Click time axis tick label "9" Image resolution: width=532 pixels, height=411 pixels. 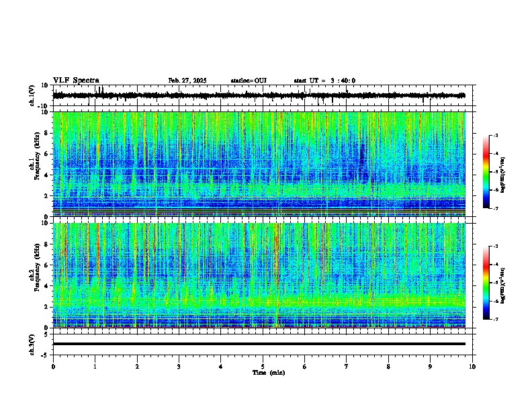pyautogui.click(x=430, y=367)
